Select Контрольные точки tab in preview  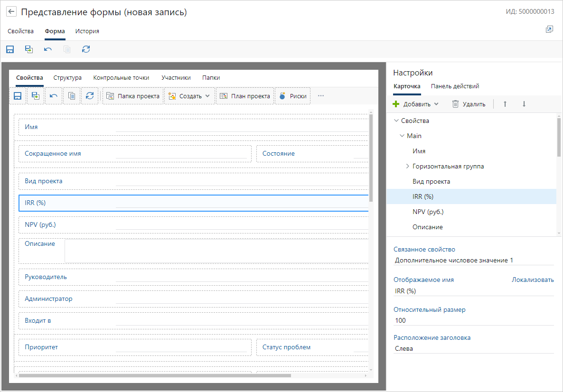tap(121, 77)
